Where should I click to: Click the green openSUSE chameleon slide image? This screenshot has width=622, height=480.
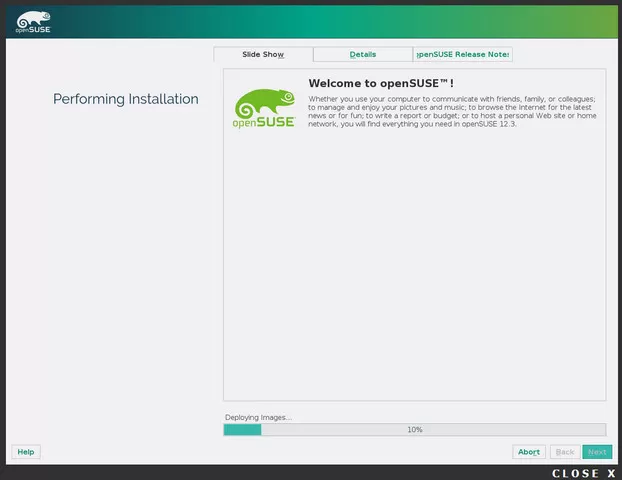click(264, 108)
